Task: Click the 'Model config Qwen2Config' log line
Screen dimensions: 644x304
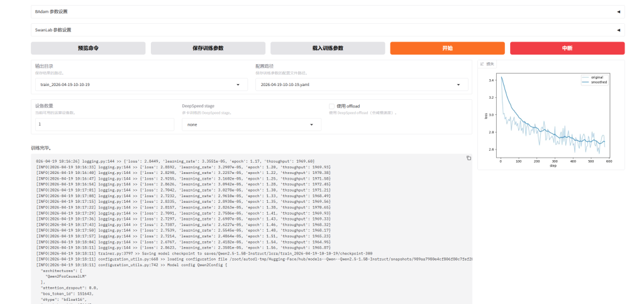Action: pyautogui.click(x=131, y=265)
